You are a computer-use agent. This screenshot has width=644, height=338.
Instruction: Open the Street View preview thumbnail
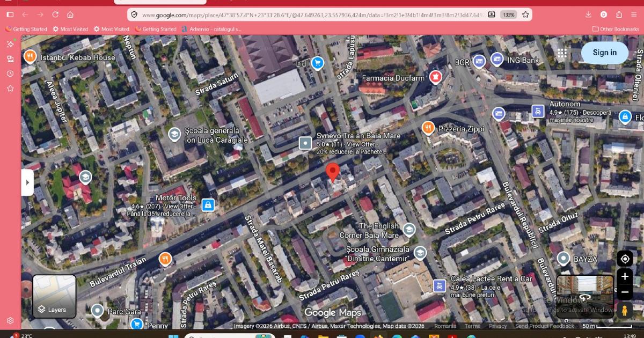tap(584, 296)
